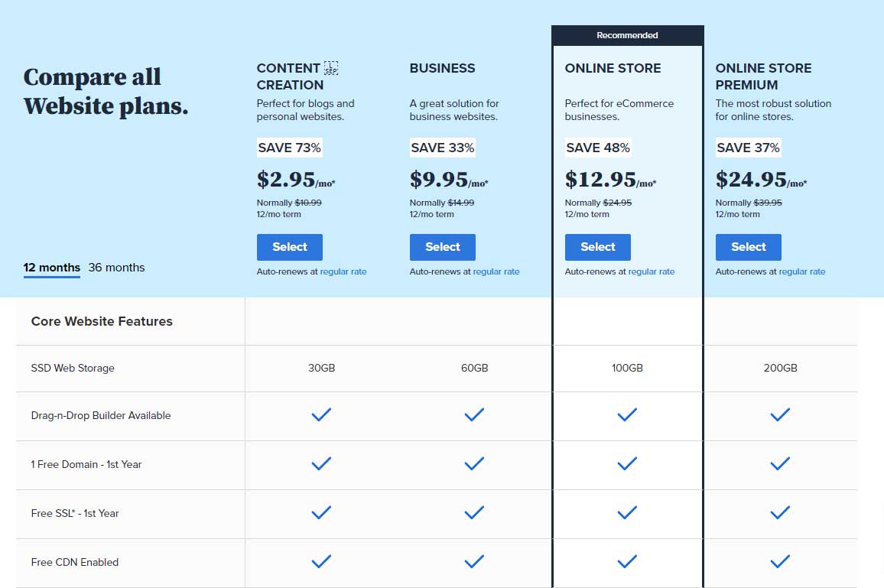Click the Drag-n-Drop Builder checkmark under Online Store Premium
The height and width of the screenshot is (588, 884).
[780, 415]
